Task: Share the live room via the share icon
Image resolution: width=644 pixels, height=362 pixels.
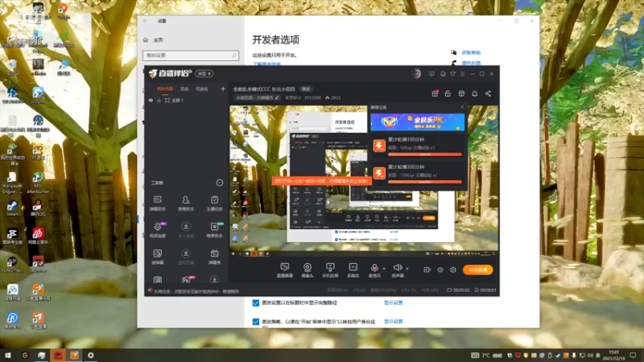Action: point(488,93)
